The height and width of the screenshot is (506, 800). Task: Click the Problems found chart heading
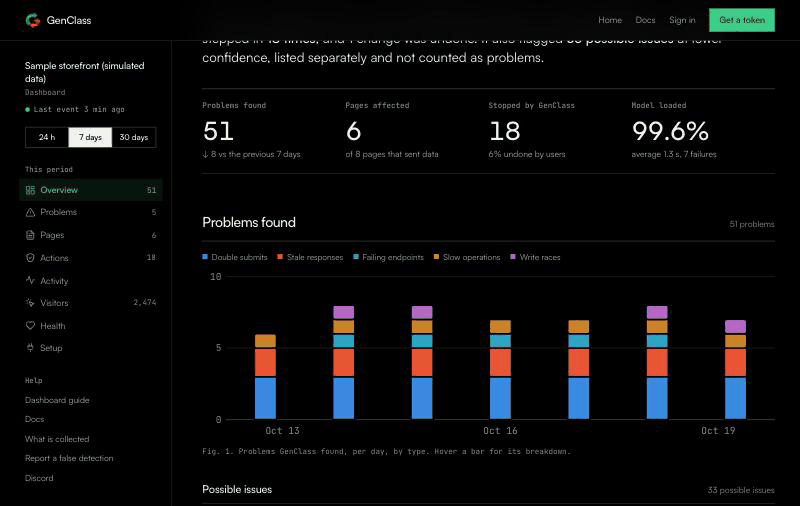pos(249,222)
